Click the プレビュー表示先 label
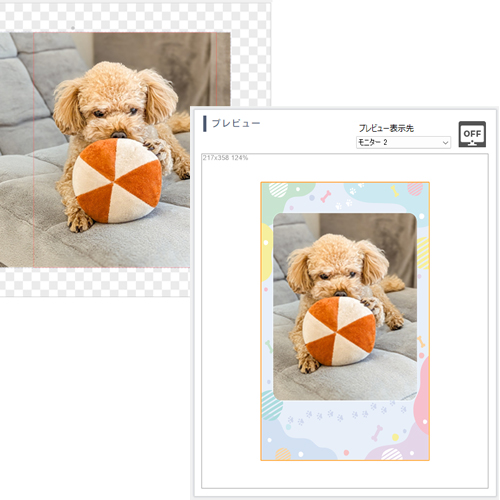This screenshot has width=500, height=500. coord(386,128)
